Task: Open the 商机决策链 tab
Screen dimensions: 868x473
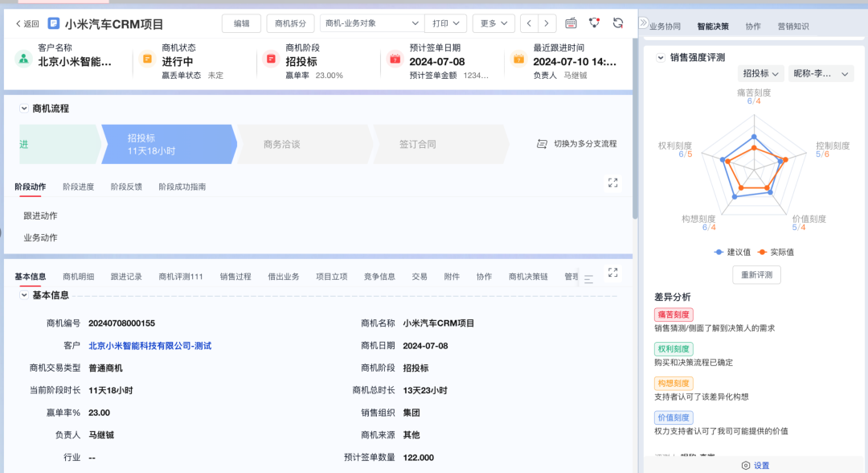Action: point(528,277)
